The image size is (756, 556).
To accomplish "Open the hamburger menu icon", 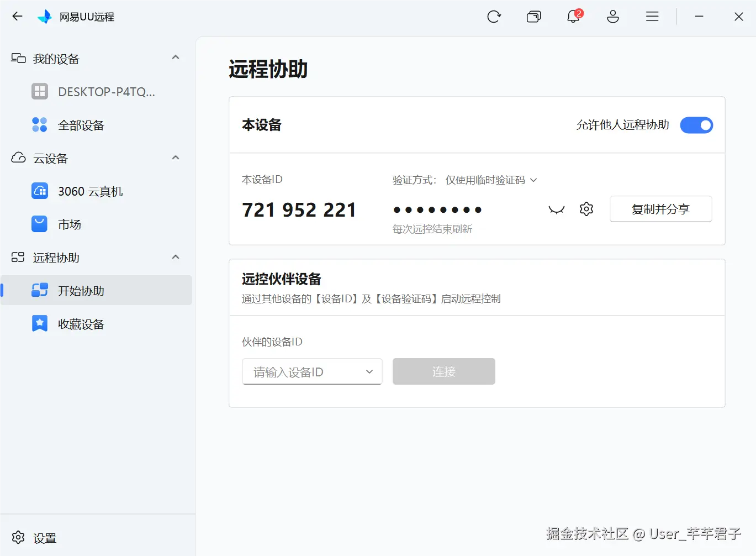I will 652,17.
